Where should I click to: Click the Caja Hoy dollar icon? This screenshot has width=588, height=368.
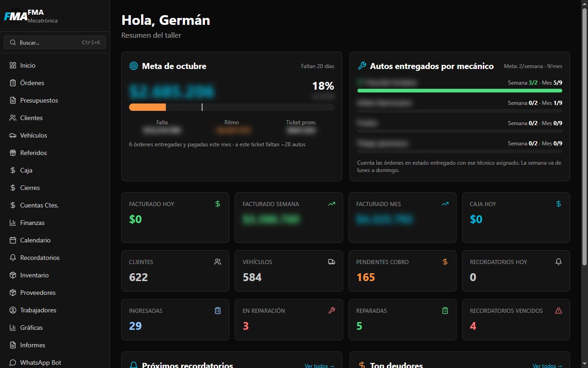[559, 204]
